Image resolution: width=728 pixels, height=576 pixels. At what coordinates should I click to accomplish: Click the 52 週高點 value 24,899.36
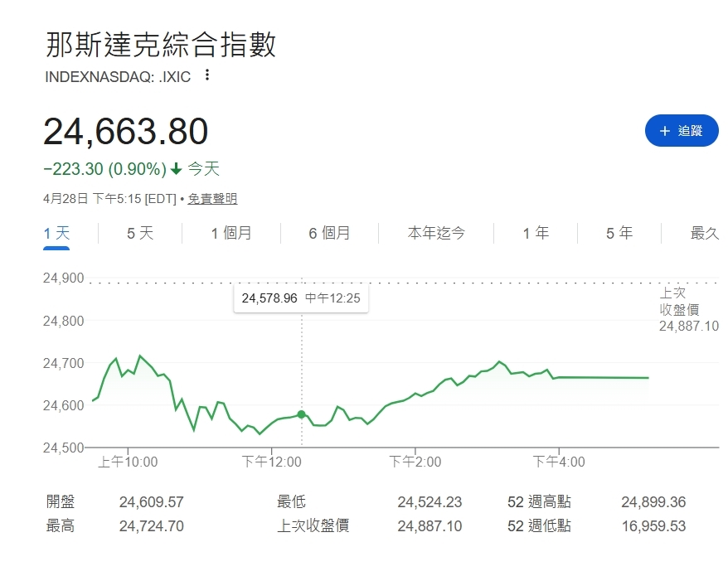click(x=653, y=502)
